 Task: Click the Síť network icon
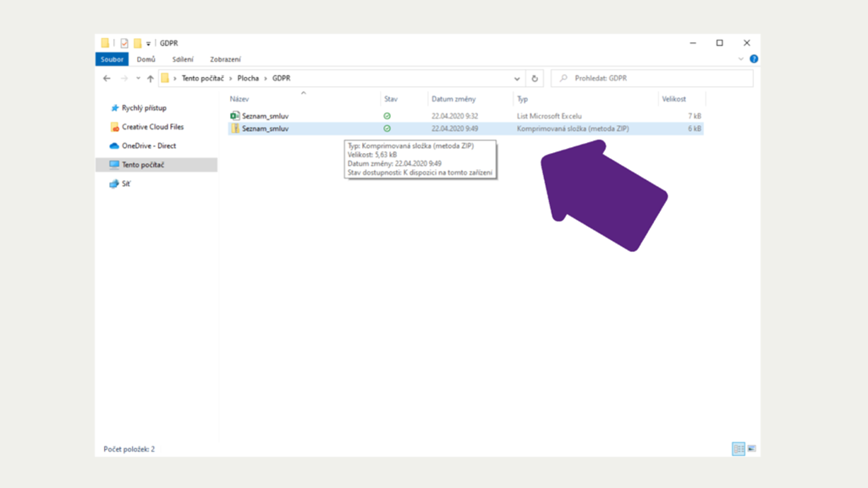[x=114, y=184]
